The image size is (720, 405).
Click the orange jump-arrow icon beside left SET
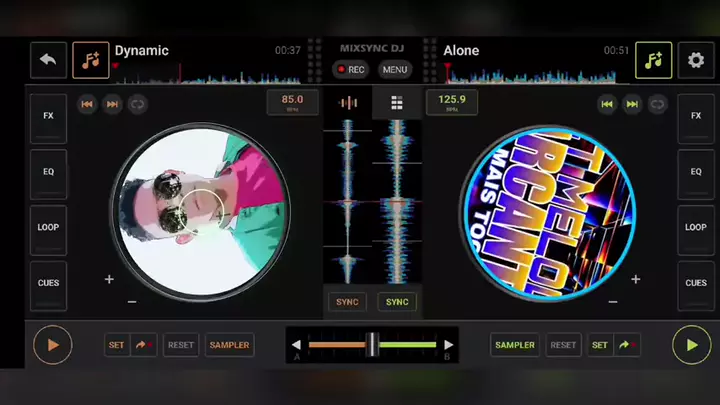[143, 345]
